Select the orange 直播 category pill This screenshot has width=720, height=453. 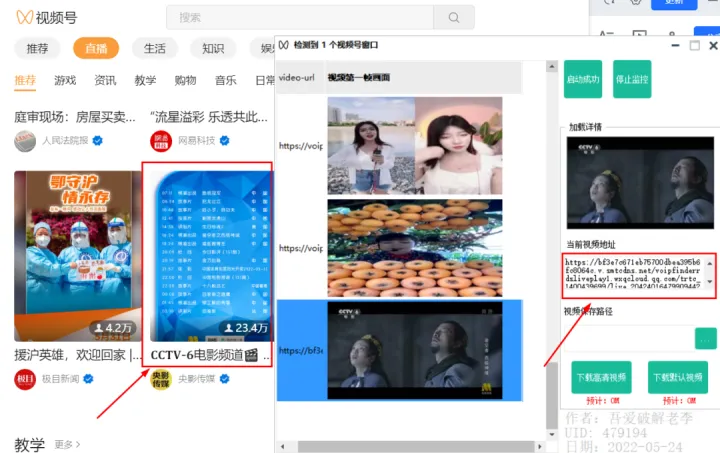point(96,48)
